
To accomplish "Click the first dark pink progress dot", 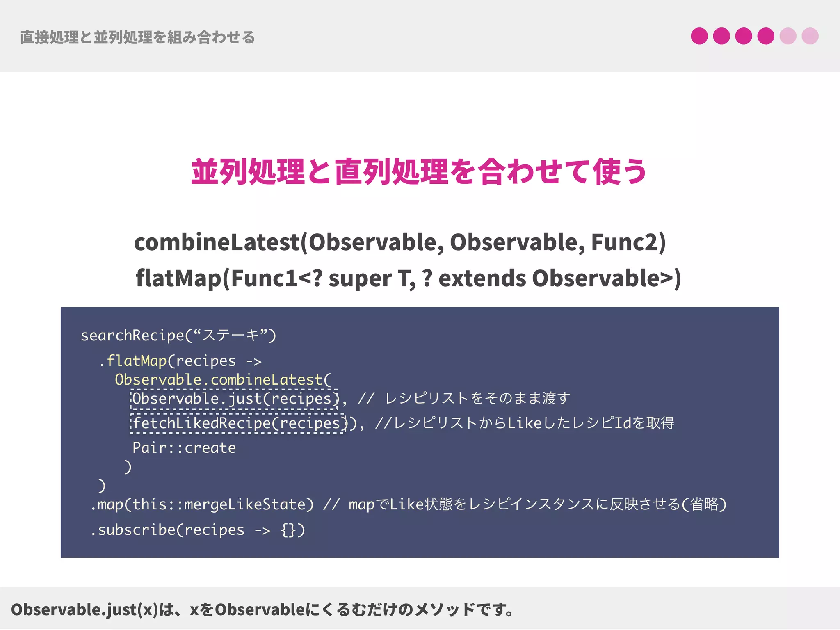I will pyautogui.click(x=699, y=36).
